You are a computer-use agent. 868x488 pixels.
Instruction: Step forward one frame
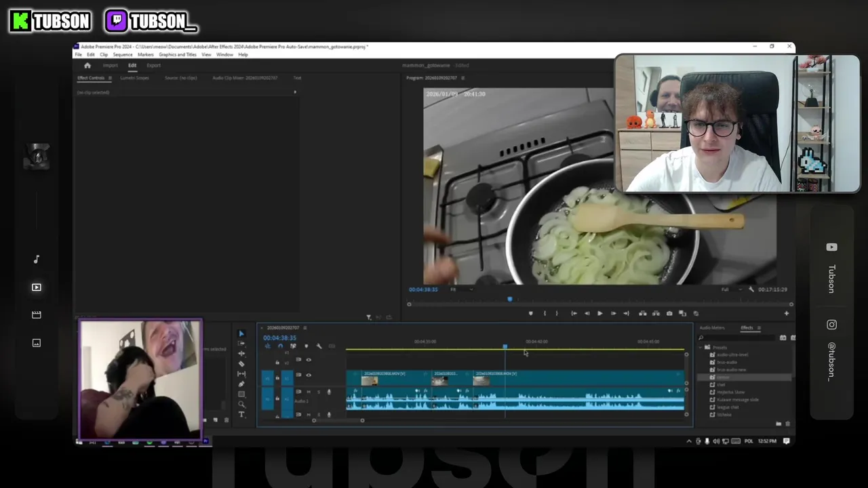(x=613, y=313)
